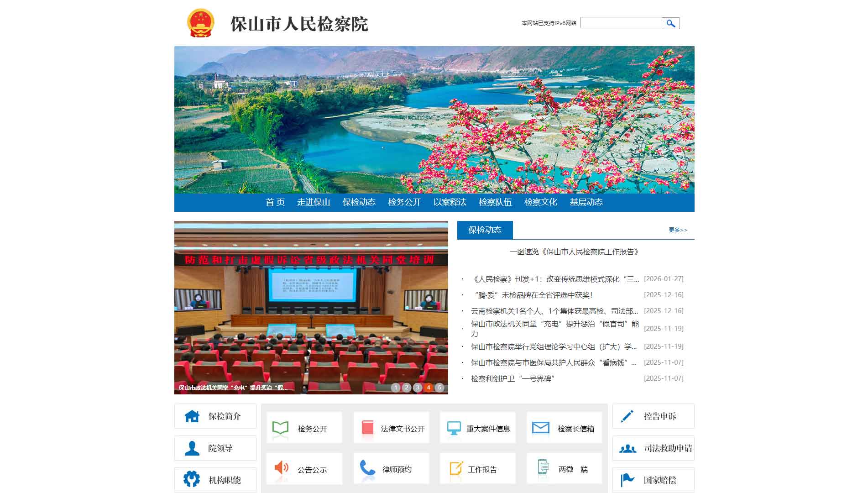Open 检务公开 in the blue navigation bar
This screenshot has width=868, height=493.
(404, 202)
